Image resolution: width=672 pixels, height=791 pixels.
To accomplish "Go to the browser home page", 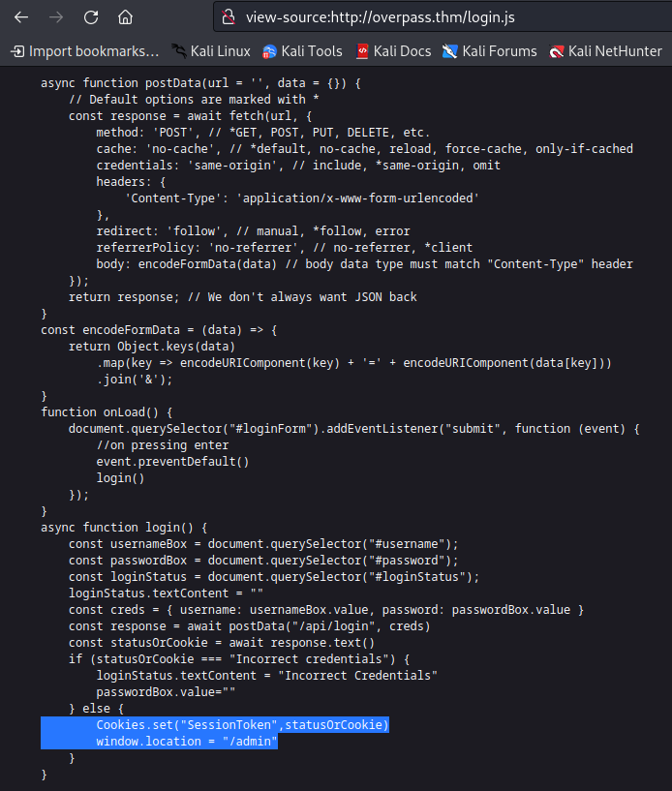I will coord(125,17).
